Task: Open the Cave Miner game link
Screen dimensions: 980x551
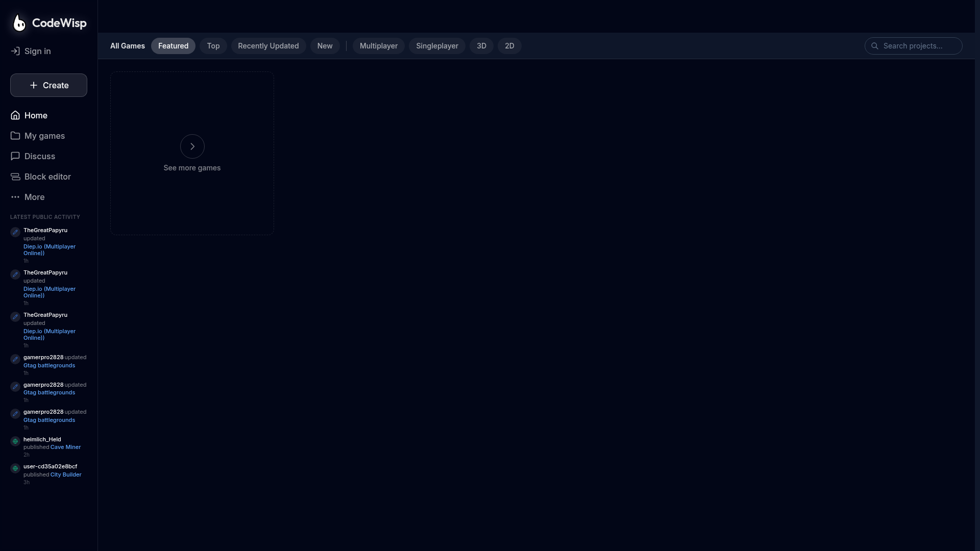Action: click(x=65, y=447)
